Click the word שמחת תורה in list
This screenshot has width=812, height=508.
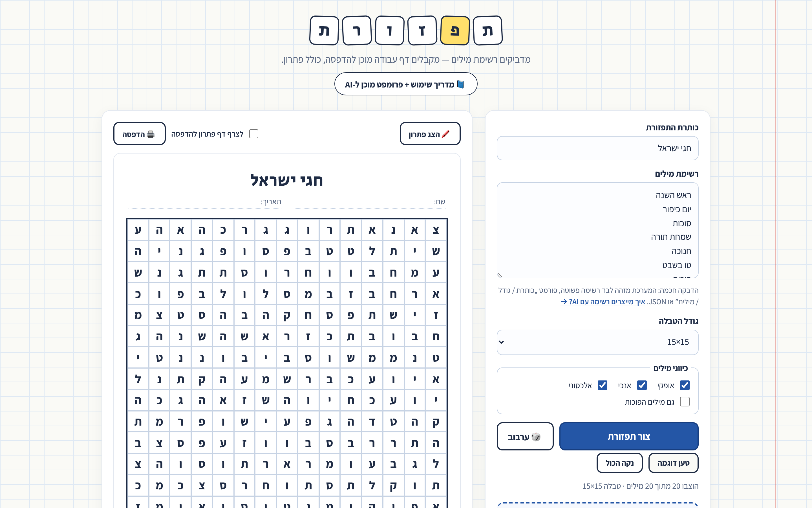click(x=671, y=237)
